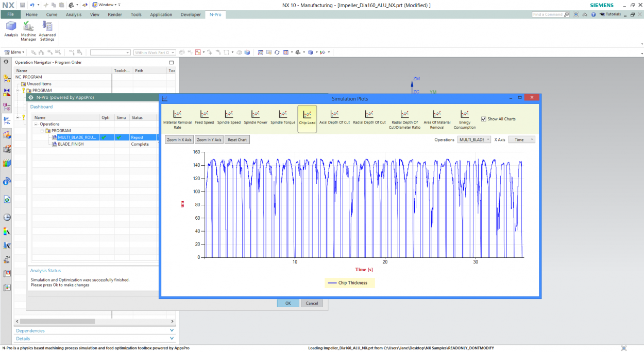
Task: Open the Curve menu
Action: (53, 14)
